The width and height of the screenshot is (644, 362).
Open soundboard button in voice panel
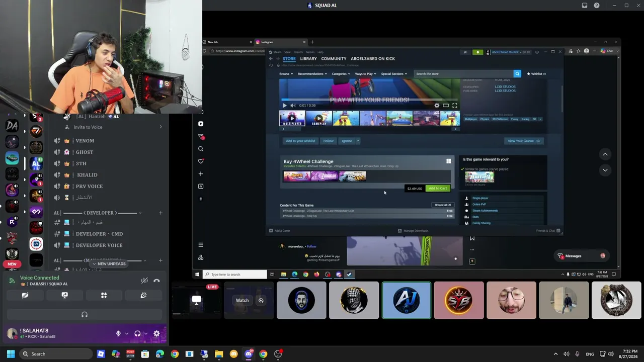click(143, 295)
